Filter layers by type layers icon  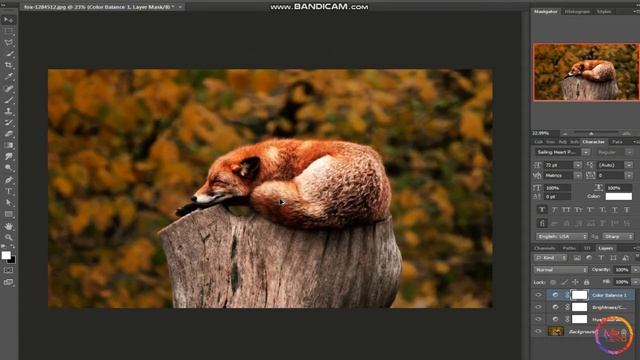601,258
